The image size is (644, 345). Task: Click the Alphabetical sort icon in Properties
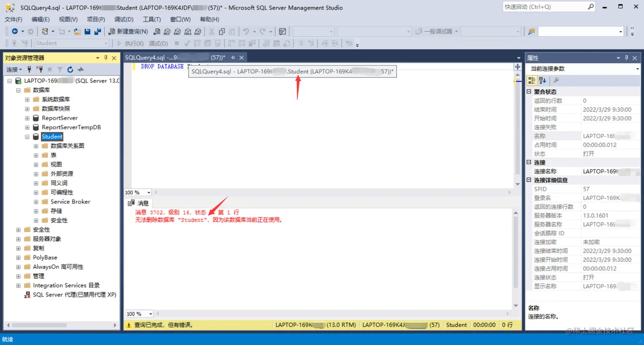point(542,80)
